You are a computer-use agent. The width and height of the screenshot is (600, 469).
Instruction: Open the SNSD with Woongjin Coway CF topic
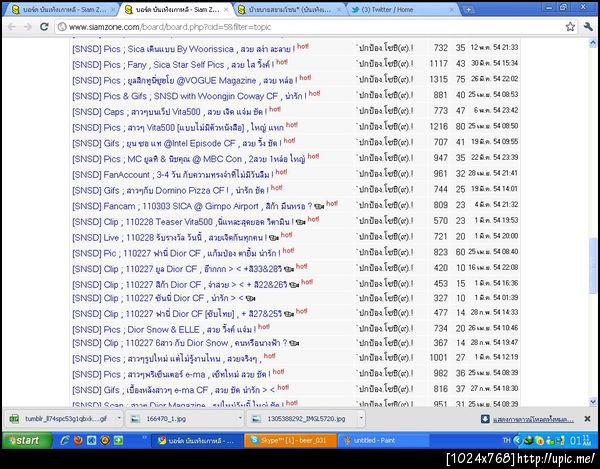[189, 96]
